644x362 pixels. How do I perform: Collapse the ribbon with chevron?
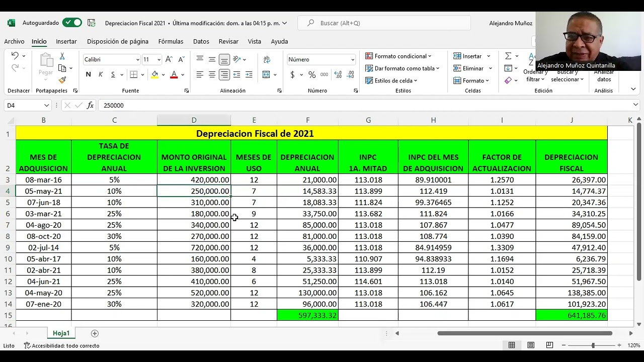click(x=633, y=89)
